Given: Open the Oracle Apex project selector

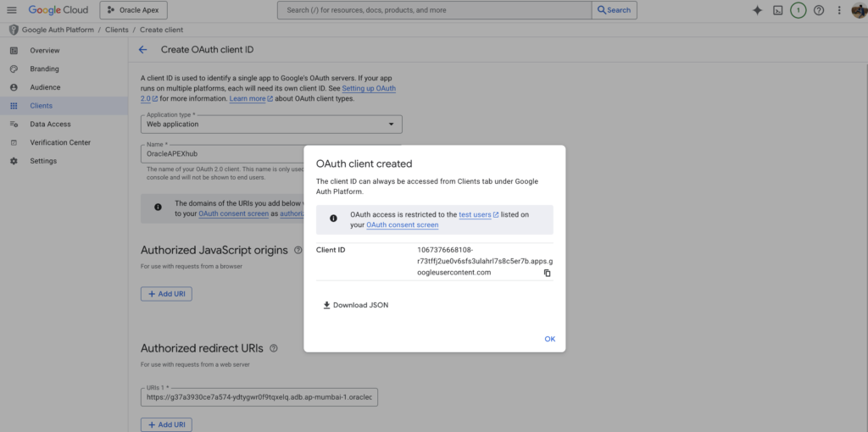Looking at the screenshot, I should pyautogui.click(x=134, y=10).
